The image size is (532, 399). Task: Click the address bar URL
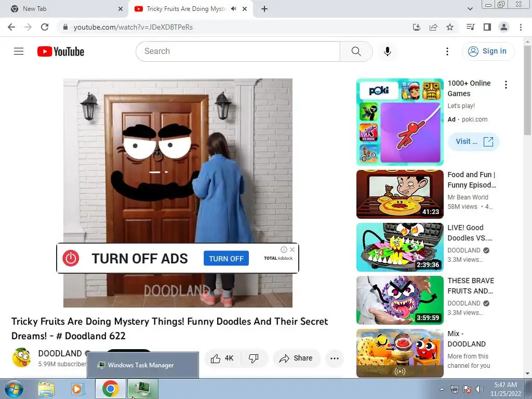(133, 27)
